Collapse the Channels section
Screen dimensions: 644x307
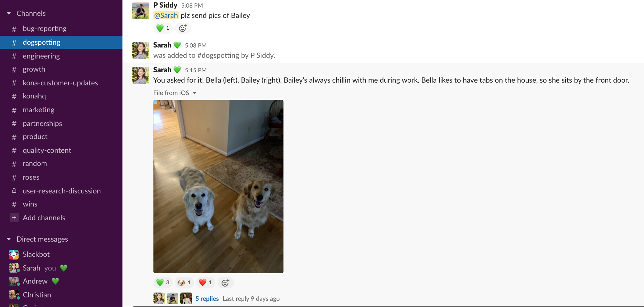[9, 13]
